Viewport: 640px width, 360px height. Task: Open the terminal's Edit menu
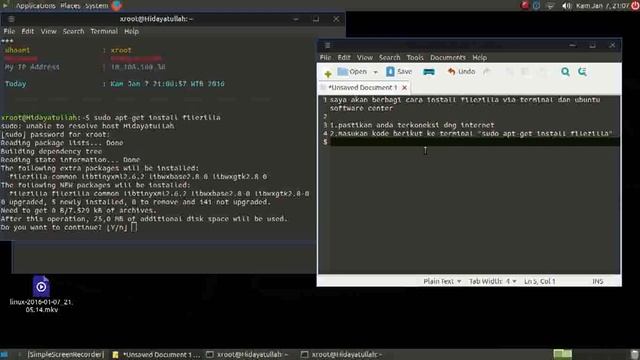click(28, 31)
